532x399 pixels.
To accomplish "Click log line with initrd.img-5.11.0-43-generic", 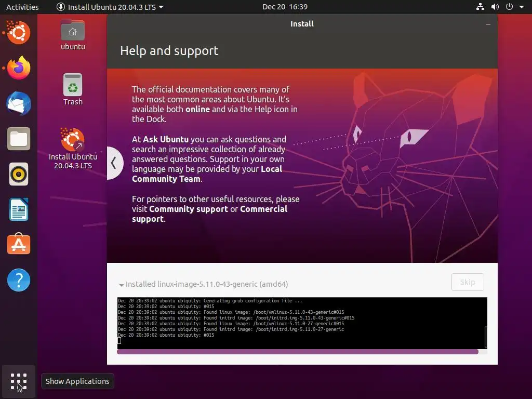I will [236, 318].
